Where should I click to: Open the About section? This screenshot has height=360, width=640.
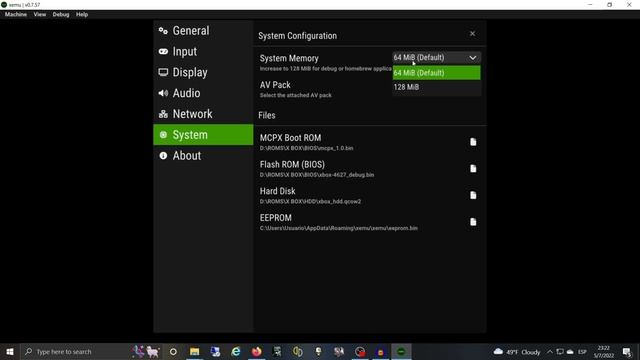203,156
